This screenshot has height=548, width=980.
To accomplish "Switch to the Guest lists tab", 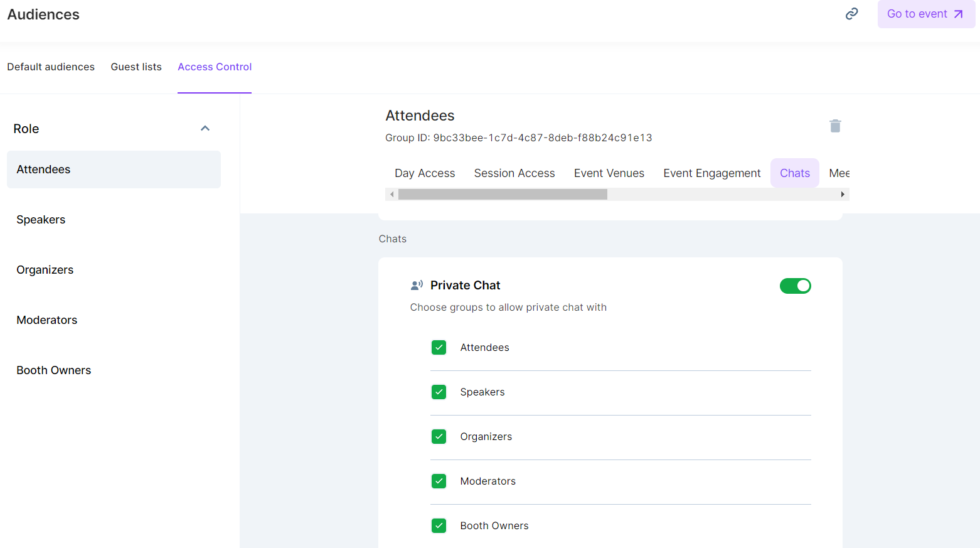I will (x=136, y=67).
